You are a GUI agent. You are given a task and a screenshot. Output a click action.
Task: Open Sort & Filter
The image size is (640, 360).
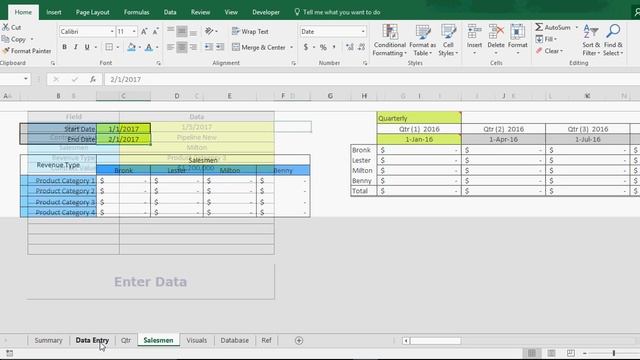coord(591,40)
